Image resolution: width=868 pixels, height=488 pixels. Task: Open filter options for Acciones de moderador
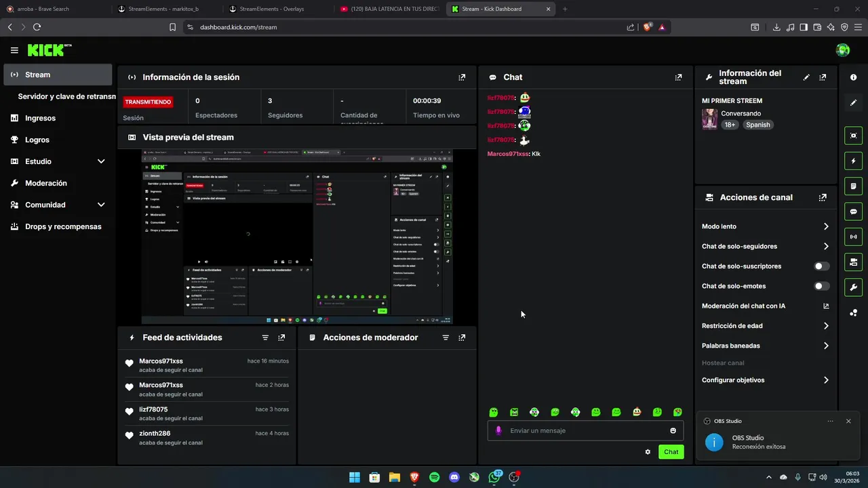(446, 338)
